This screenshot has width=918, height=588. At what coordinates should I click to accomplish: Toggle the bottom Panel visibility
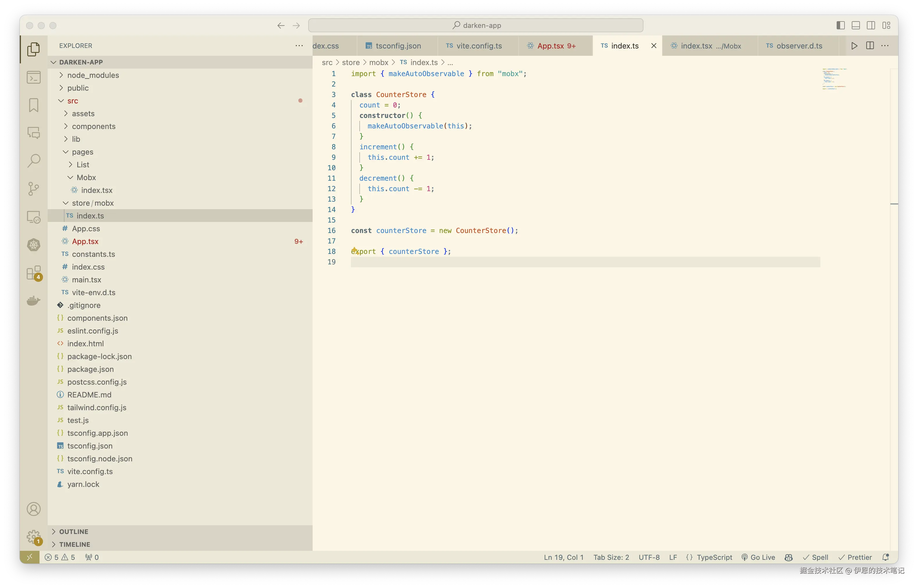tap(856, 25)
